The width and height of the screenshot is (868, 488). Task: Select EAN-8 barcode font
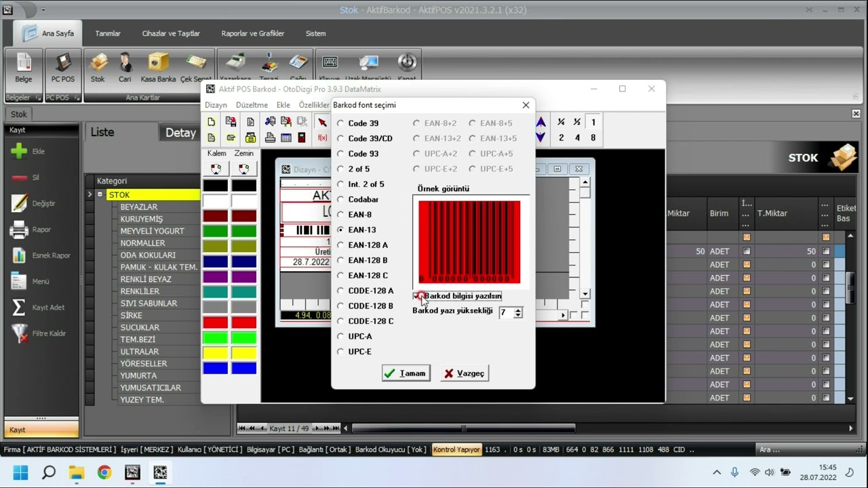[340, 215]
